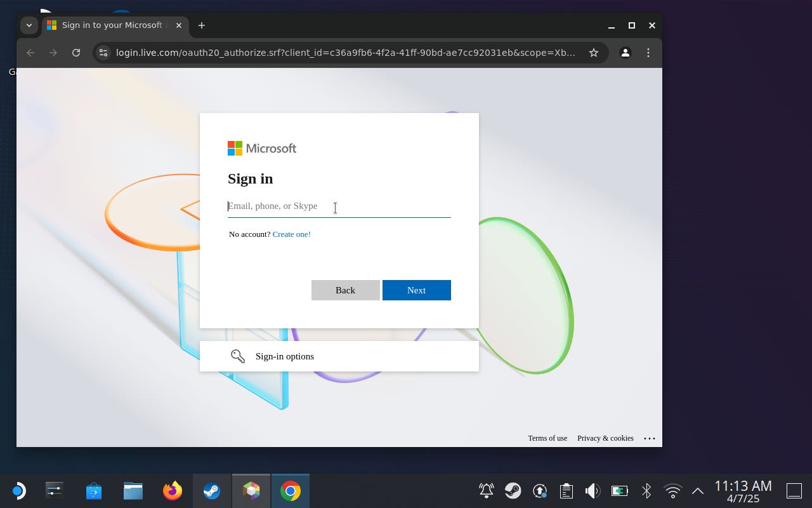Select the Sign in to your Microsoft tab
Viewport: 812px width, 508px height.
click(x=114, y=25)
